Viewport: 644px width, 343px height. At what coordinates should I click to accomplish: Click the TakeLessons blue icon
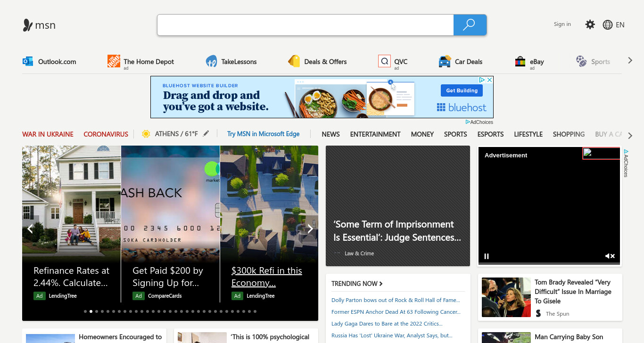coord(211,61)
